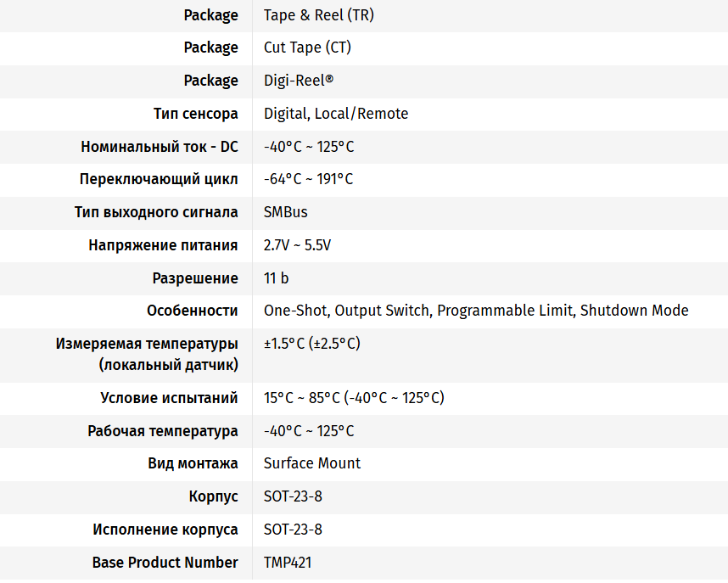Click the 11 b resolution value
728x583 pixels.
276,278
